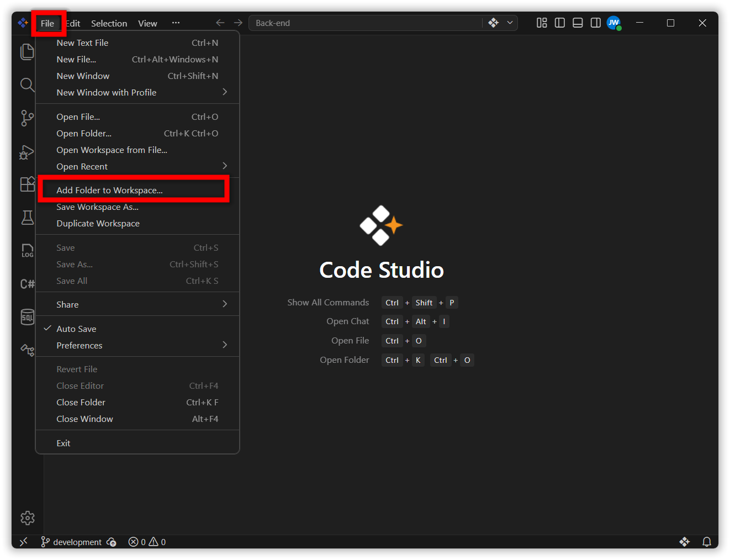Viewport: 730px width, 560px height.
Task: Open the Extensions view icon
Action: (x=27, y=184)
